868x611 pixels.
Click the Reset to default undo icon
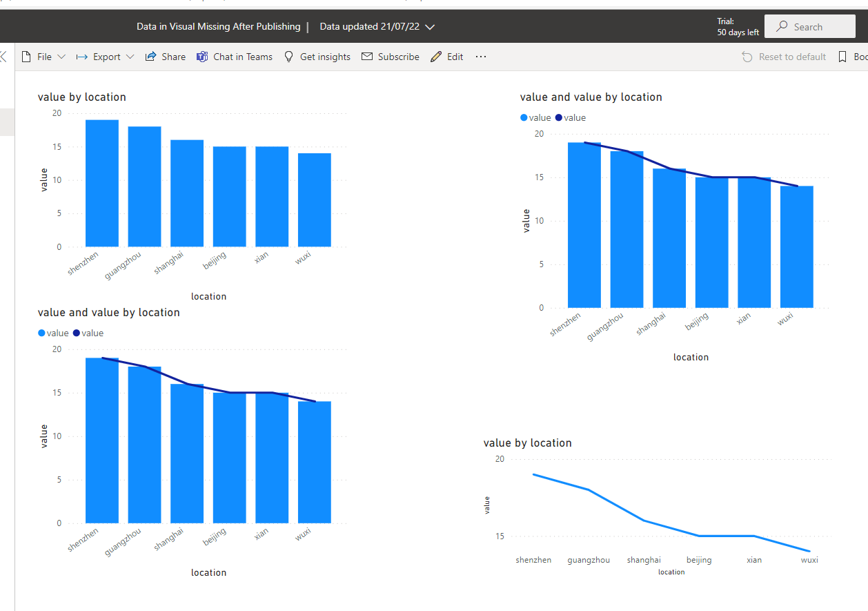coord(747,57)
